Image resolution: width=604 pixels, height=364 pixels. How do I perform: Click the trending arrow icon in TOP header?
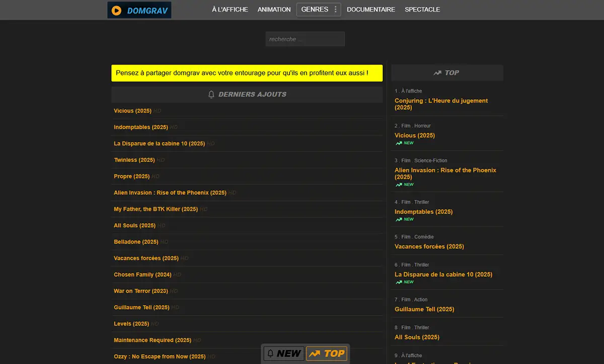437,73
